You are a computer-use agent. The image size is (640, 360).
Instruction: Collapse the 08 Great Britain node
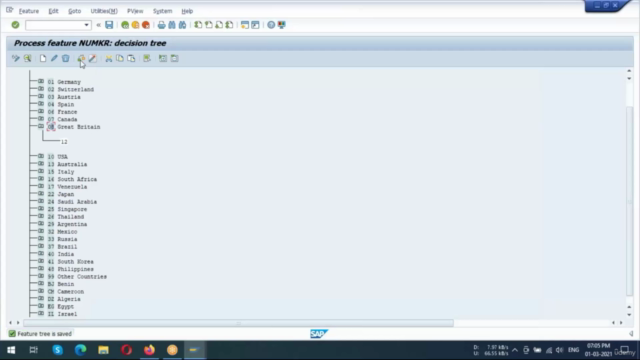(x=41, y=127)
